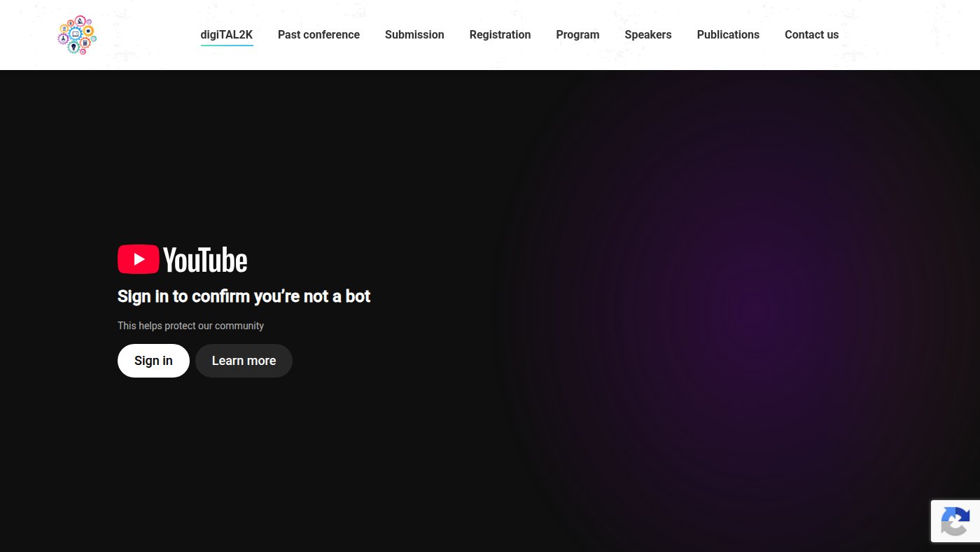980x552 pixels.
Task: Click the "This helps protect our community" text
Action: tap(190, 326)
